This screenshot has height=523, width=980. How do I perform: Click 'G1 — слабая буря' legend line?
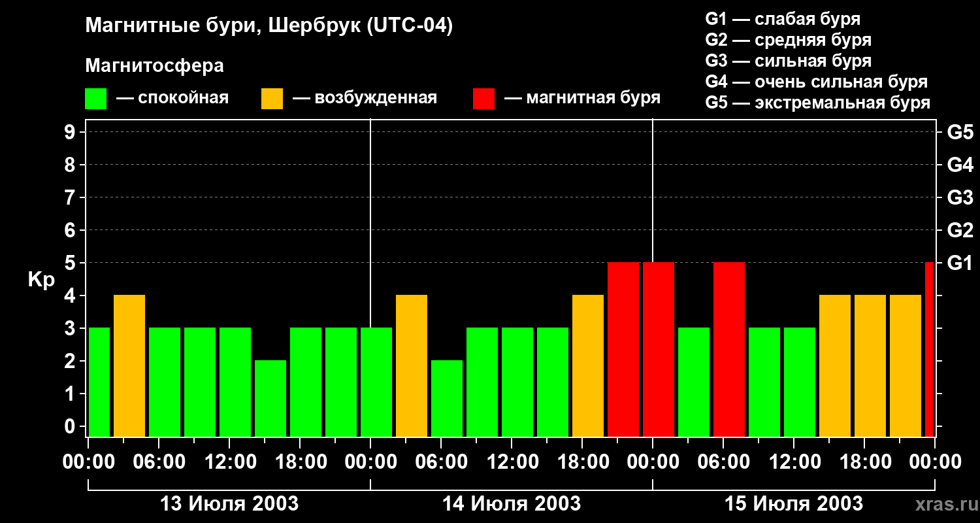[783, 19]
